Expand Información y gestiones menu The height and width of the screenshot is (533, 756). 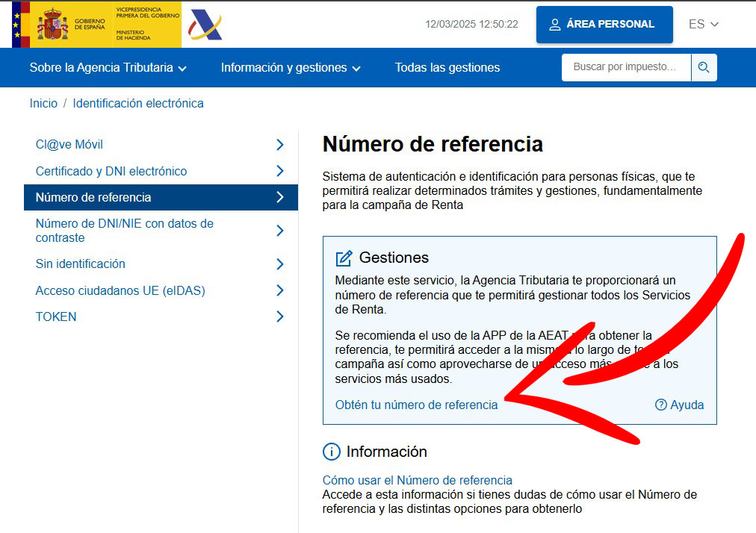click(291, 68)
